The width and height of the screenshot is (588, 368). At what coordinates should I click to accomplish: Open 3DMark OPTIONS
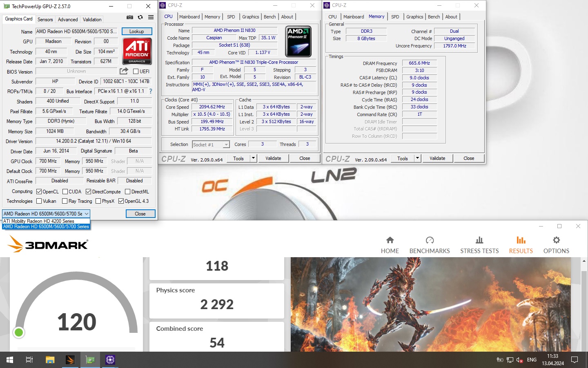556,245
